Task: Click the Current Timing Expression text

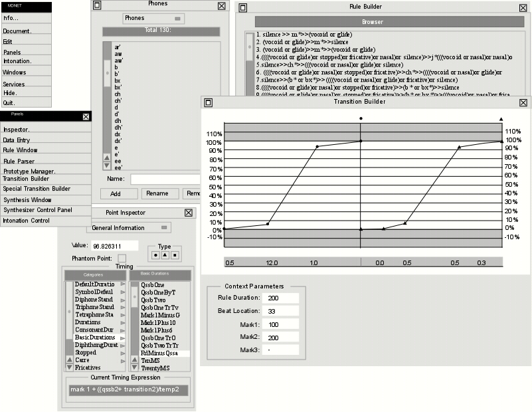Action: click(x=128, y=390)
